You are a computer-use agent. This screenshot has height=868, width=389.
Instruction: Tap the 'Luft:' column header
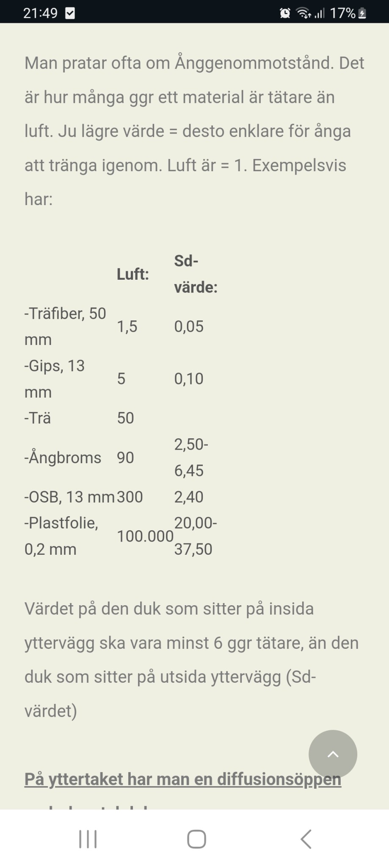[133, 274]
